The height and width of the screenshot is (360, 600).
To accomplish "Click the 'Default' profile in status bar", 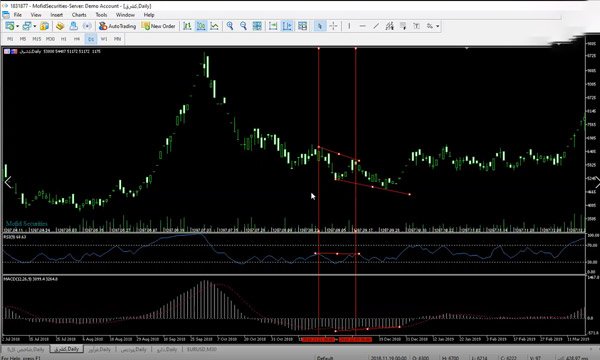I will 325,358.
